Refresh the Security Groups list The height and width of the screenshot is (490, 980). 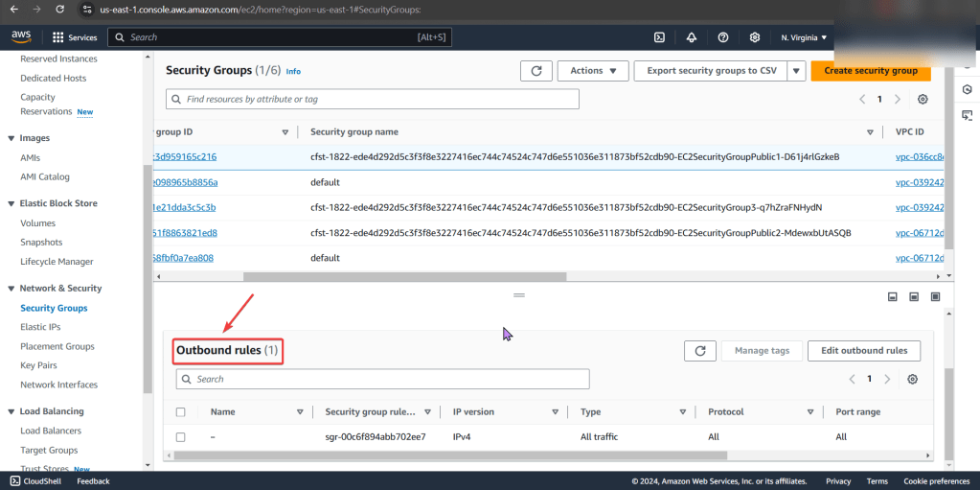pyautogui.click(x=536, y=71)
